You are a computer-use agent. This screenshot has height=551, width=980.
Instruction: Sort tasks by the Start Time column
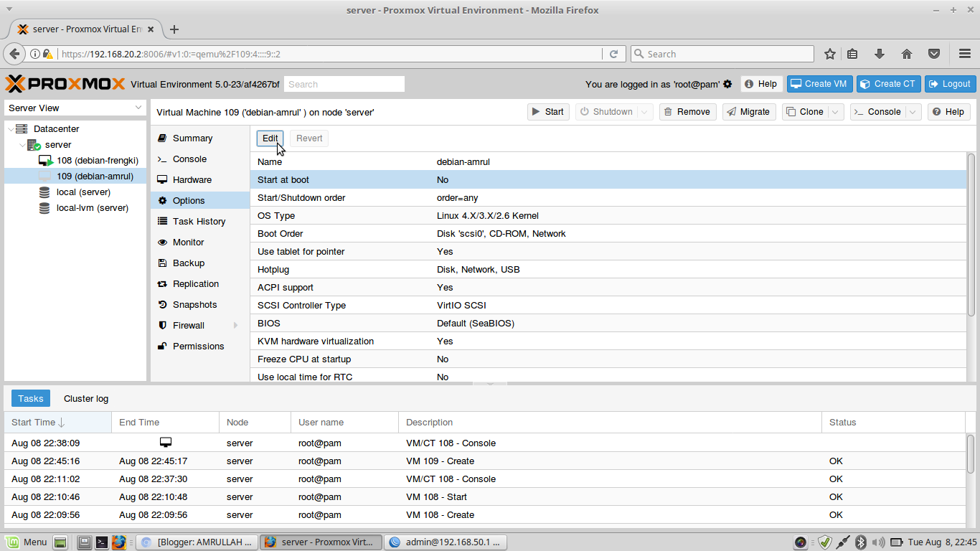click(57, 423)
